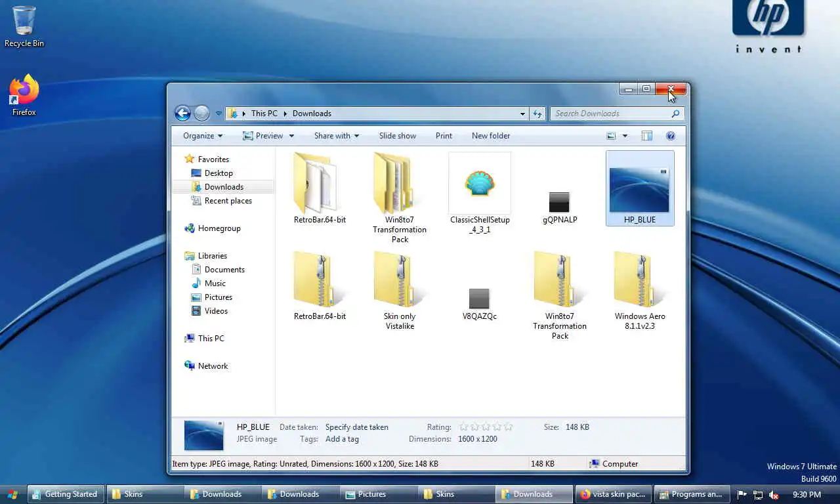Open the Organize dropdown menu
840x504 pixels.
pos(203,136)
